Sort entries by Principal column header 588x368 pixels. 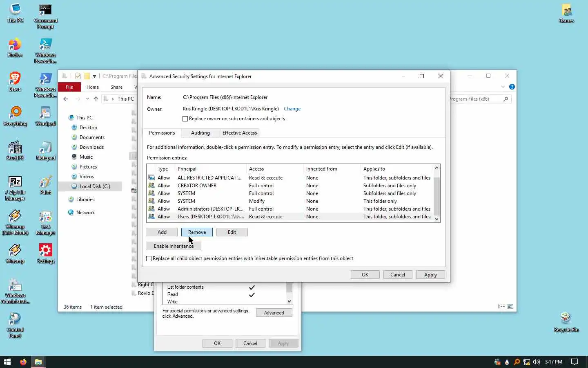pyautogui.click(x=210, y=169)
